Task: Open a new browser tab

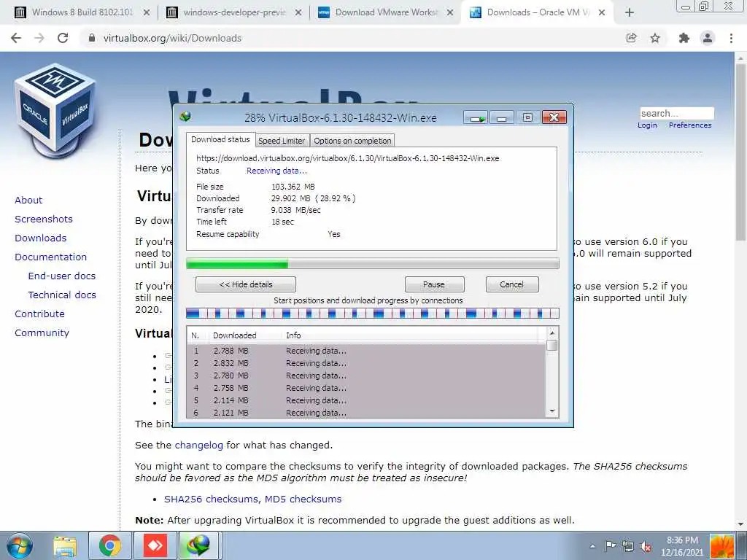Action: (630, 12)
